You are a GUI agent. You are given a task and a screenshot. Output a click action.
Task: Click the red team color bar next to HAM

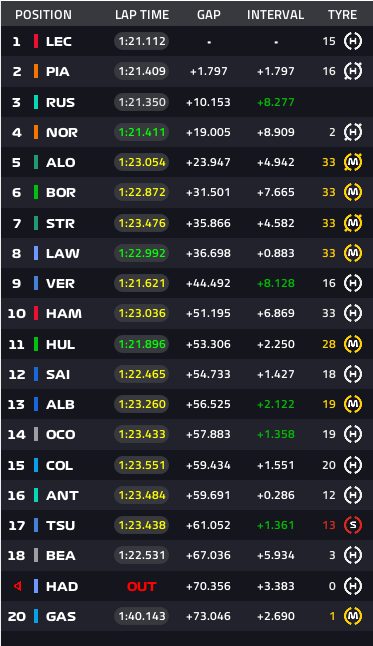click(36, 313)
